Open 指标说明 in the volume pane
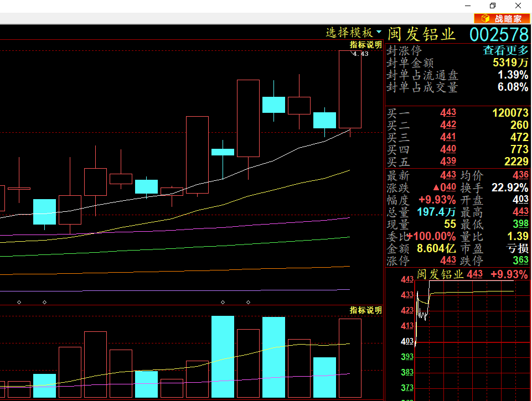The width and height of the screenshot is (532, 401). click(366, 310)
